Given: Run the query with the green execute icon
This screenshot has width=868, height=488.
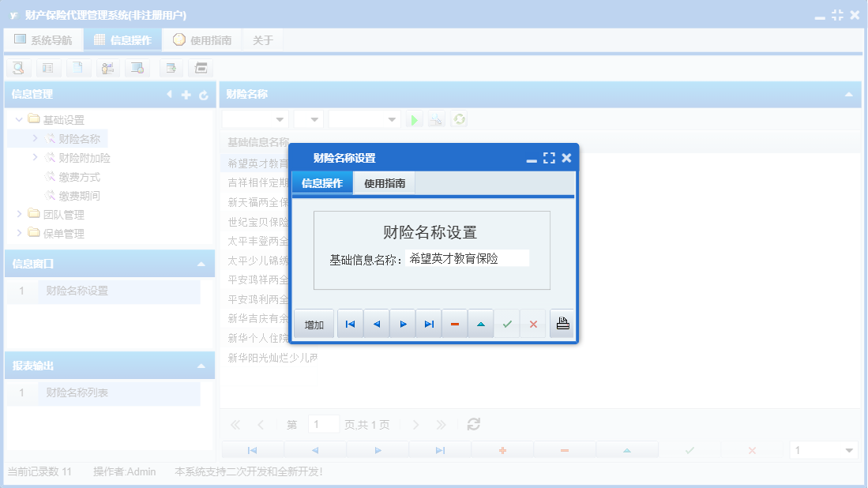Looking at the screenshot, I should click(414, 118).
